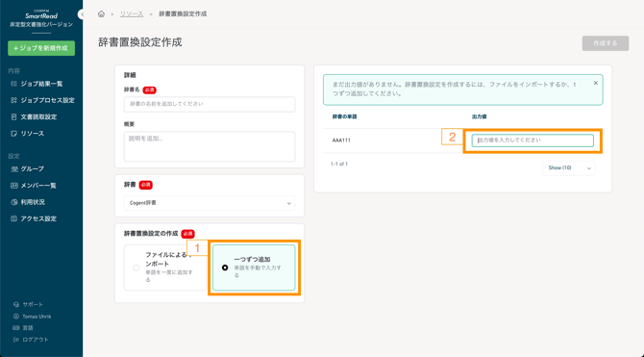Image resolution: width=644 pixels, height=357 pixels.
Task: Click the AAA111 dictionary word cell
Action: pyautogui.click(x=341, y=140)
